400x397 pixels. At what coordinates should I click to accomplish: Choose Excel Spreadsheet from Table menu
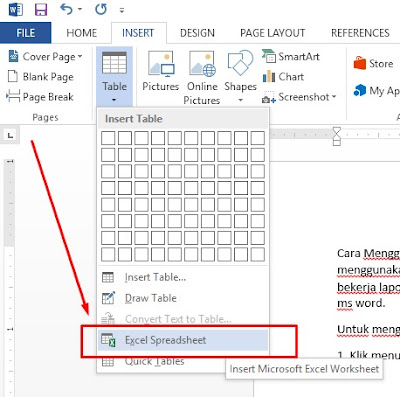[183, 340]
